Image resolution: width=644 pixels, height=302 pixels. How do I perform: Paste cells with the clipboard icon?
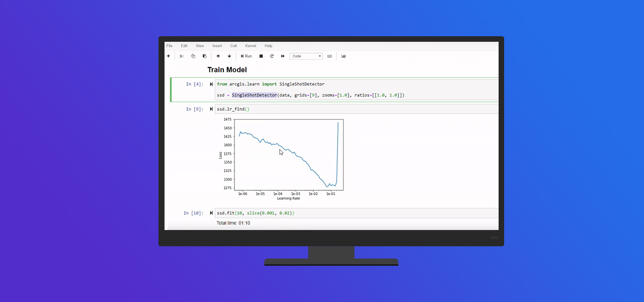(204, 56)
